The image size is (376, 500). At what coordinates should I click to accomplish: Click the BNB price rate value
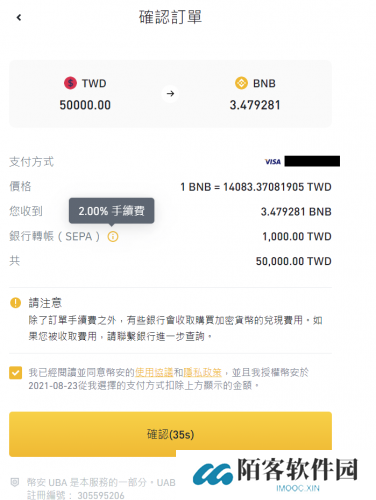(256, 187)
